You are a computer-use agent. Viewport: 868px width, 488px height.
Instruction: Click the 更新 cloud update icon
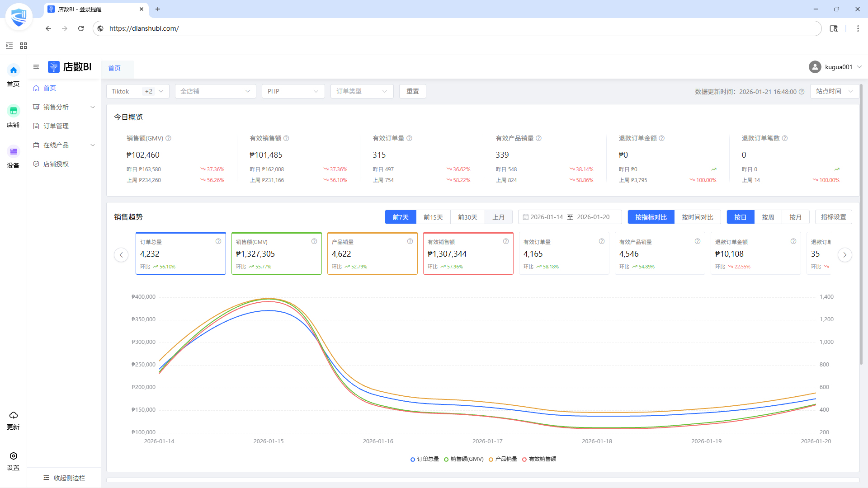coord(13,415)
